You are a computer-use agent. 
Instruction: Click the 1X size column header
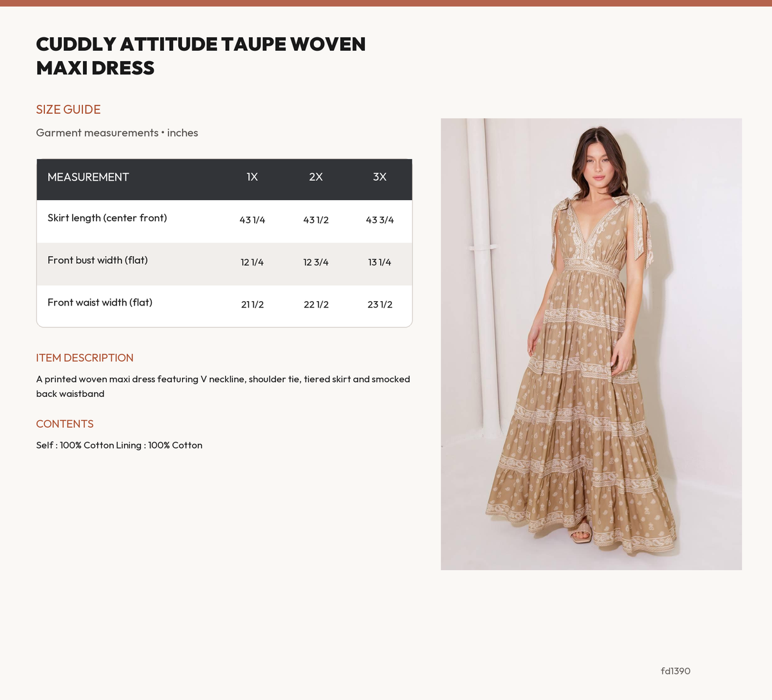click(252, 177)
